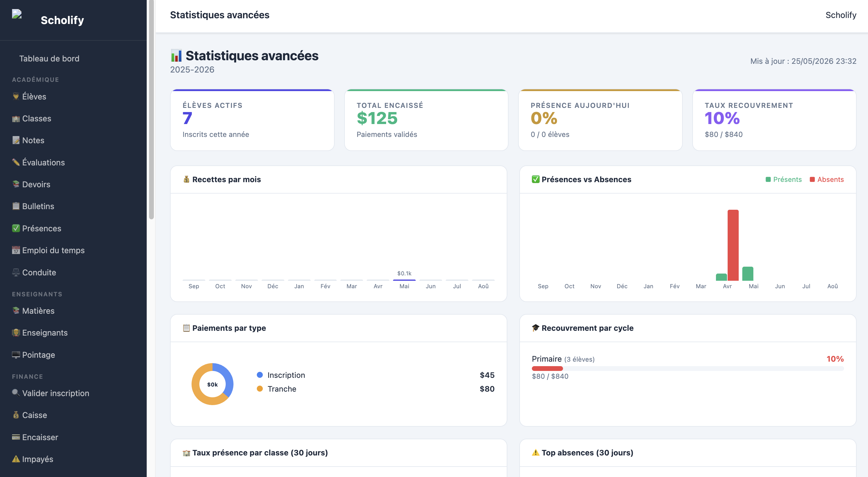The width and height of the screenshot is (868, 477).
Task: Click the Scholify logo image in sidebar
Action: pyautogui.click(x=17, y=14)
